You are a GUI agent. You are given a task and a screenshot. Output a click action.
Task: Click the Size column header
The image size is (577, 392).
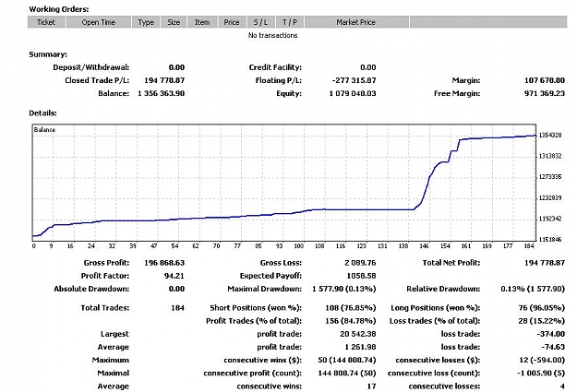[174, 22]
